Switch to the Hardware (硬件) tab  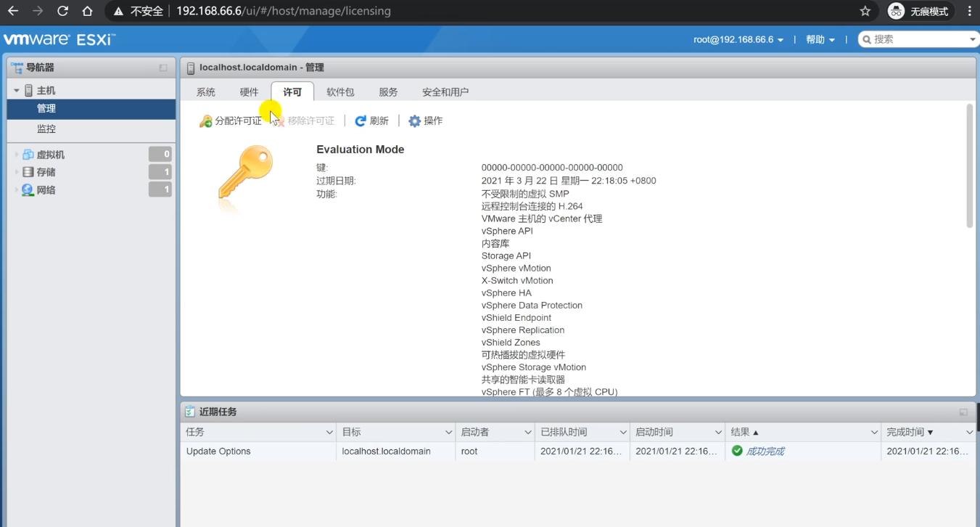pyautogui.click(x=249, y=92)
